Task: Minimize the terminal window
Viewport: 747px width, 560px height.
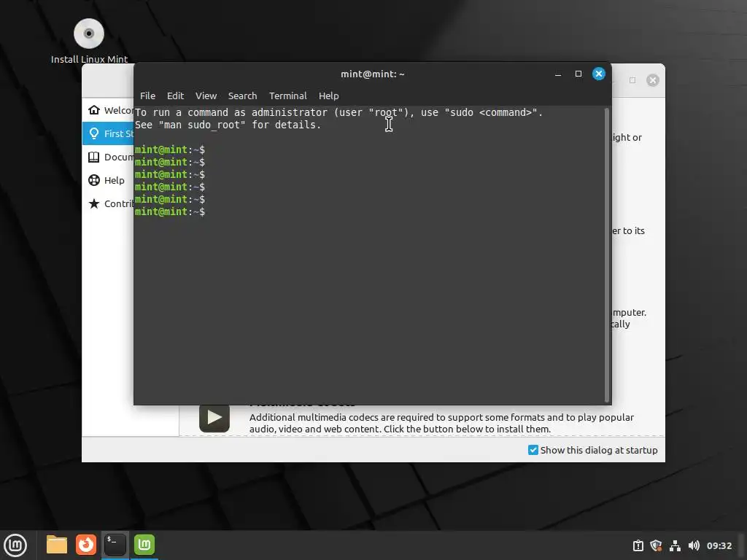Action: [x=558, y=74]
